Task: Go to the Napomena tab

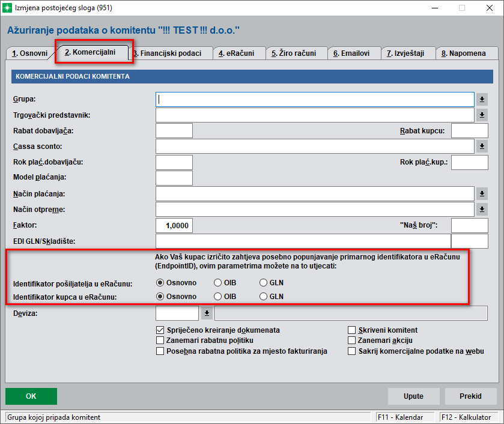Action: pyautogui.click(x=466, y=53)
